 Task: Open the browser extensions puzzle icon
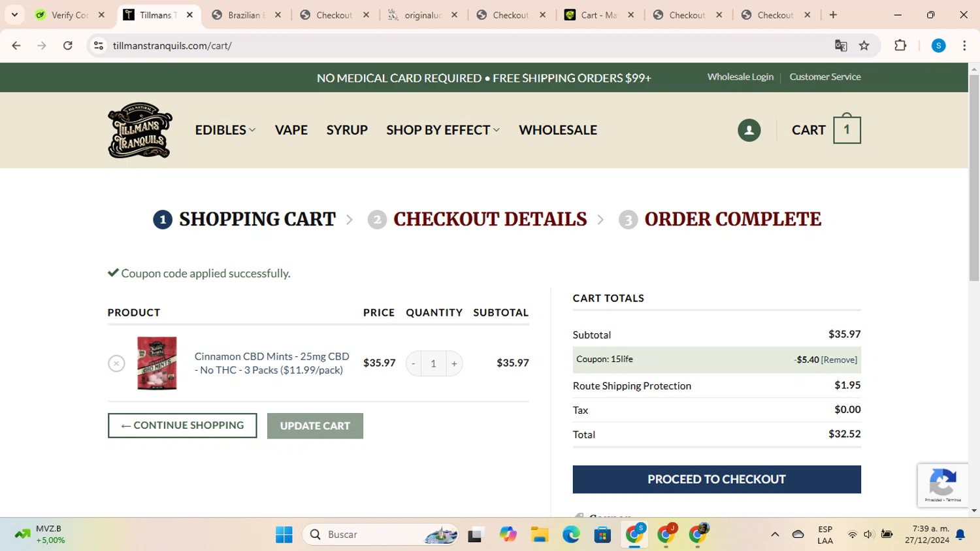tap(900, 46)
